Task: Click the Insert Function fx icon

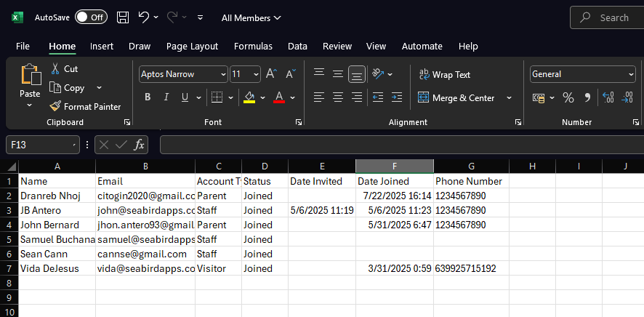Action: pos(139,145)
